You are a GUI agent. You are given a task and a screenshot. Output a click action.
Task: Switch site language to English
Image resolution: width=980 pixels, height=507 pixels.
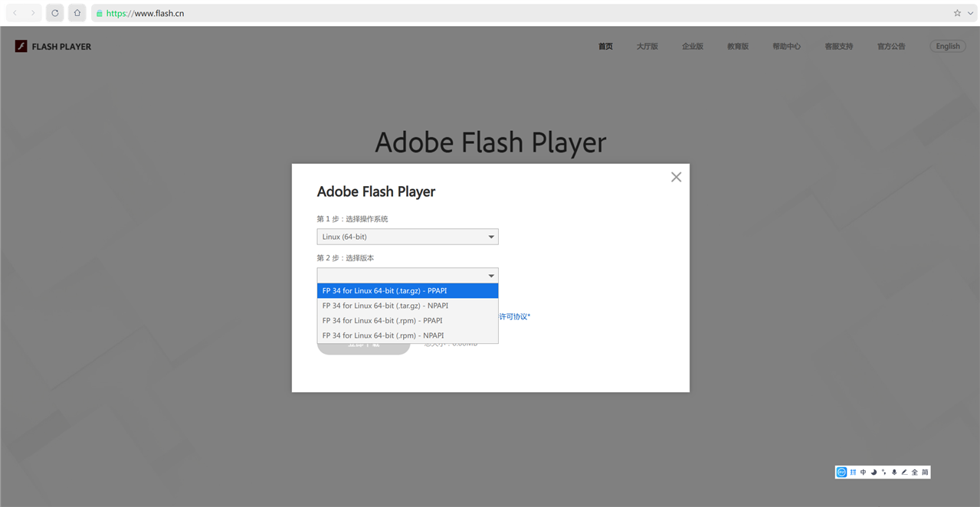coord(948,46)
